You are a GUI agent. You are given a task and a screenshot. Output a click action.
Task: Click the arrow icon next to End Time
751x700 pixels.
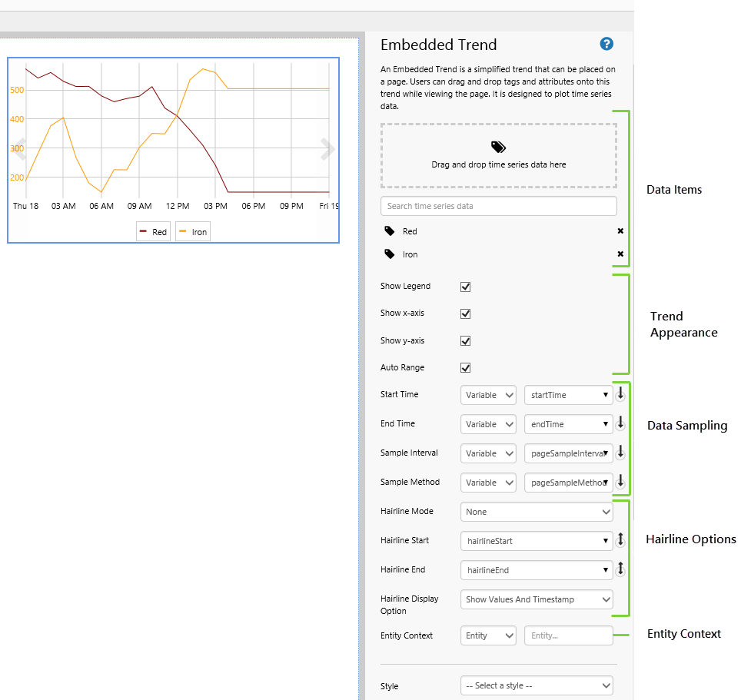pyautogui.click(x=620, y=423)
